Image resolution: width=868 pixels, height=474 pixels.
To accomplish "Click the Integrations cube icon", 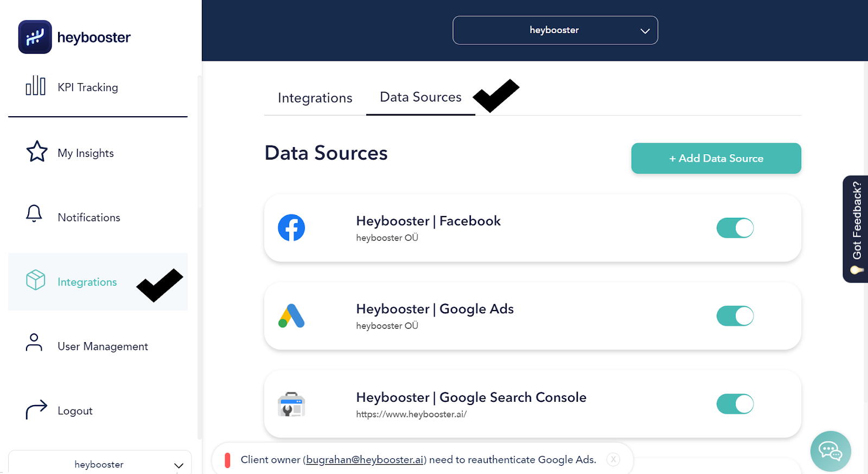I will tap(36, 280).
